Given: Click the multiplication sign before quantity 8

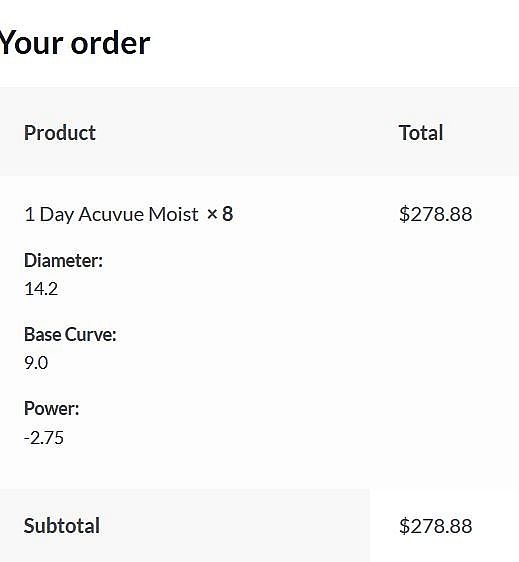Looking at the screenshot, I should tap(212, 214).
